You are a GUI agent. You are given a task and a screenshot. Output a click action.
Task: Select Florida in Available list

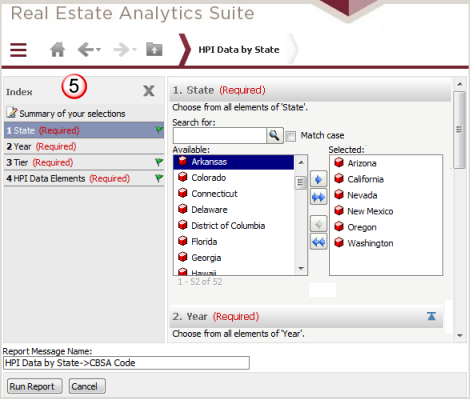tap(234, 242)
